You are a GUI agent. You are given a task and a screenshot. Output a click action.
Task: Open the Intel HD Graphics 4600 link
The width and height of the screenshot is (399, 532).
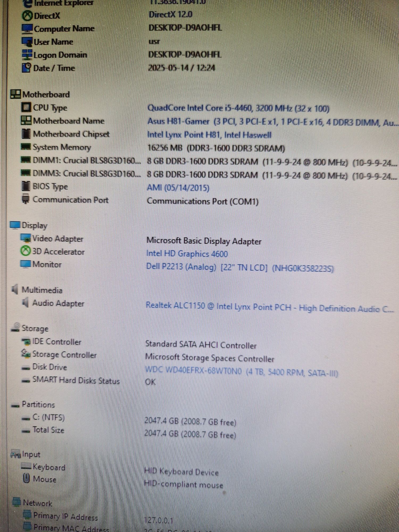tap(187, 254)
